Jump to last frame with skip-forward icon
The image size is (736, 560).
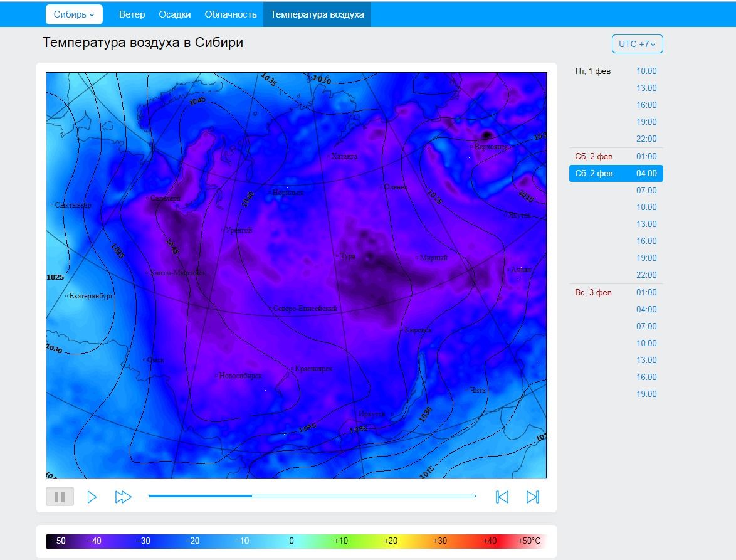[x=533, y=497]
